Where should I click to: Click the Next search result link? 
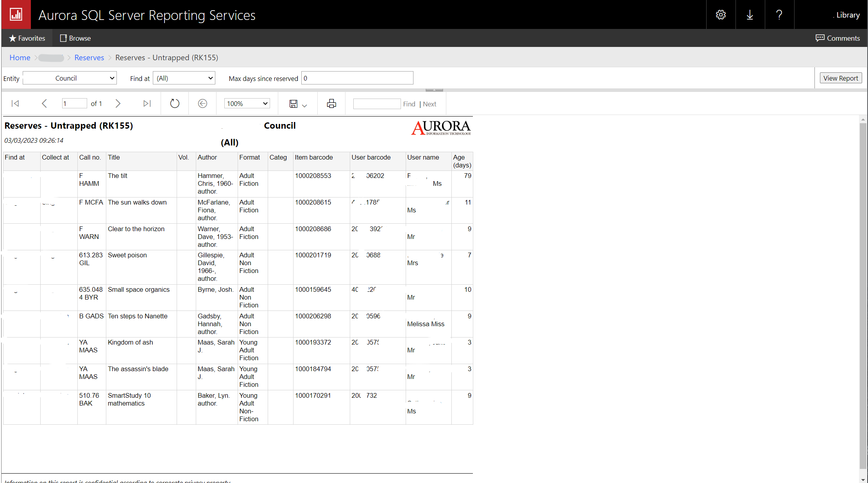pos(430,104)
